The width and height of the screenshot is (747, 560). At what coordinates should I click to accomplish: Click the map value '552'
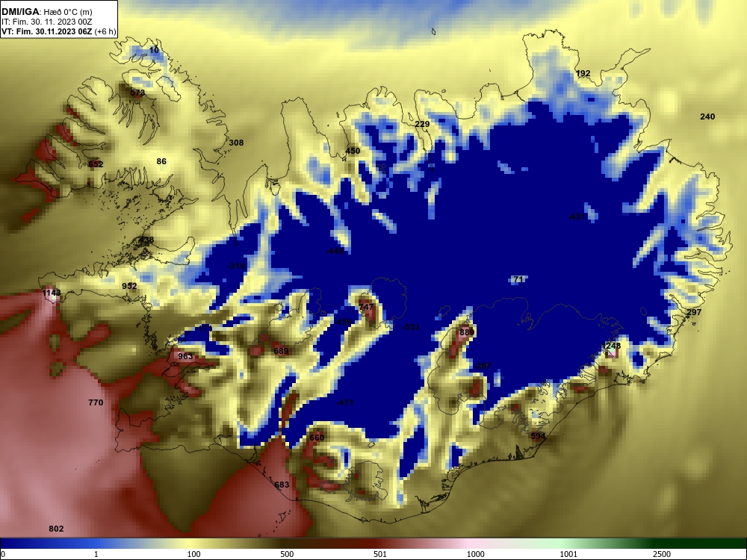tap(96, 164)
